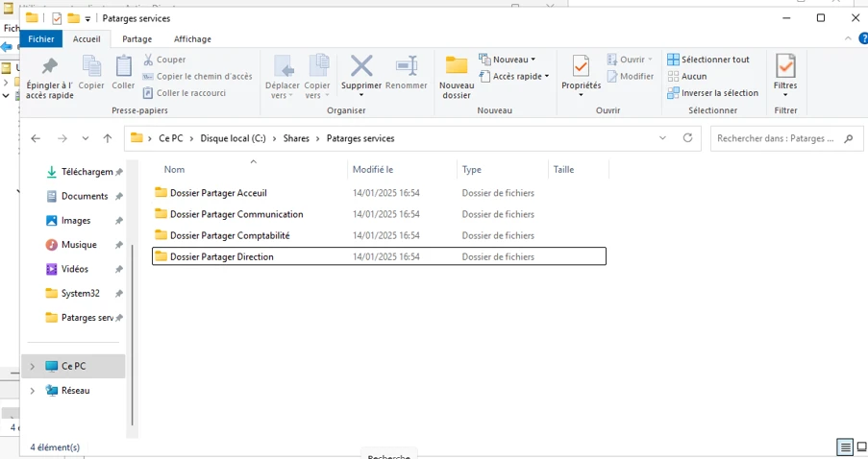The image size is (868, 459).
Task: Open the address bar history dropdown
Action: [662, 138]
